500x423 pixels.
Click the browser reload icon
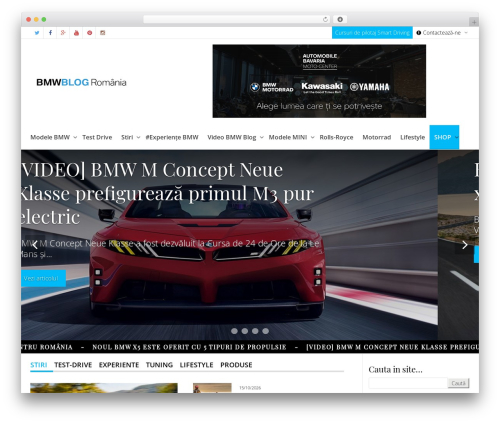(x=325, y=19)
